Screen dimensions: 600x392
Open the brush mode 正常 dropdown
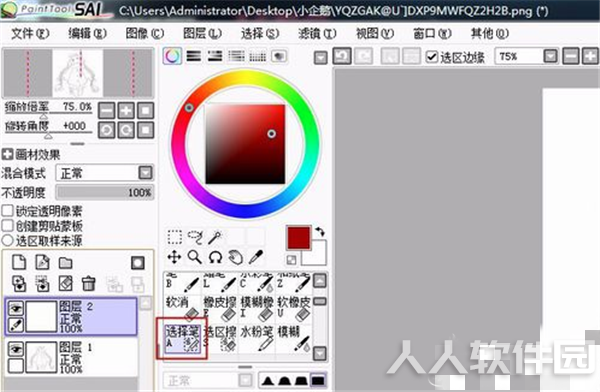click(x=208, y=381)
